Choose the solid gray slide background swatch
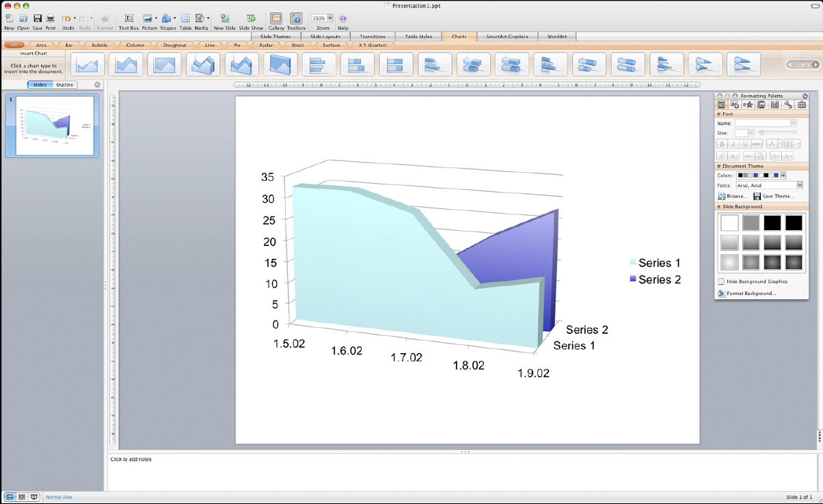Image resolution: width=823 pixels, height=504 pixels. pyautogui.click(x=751, y=223)
